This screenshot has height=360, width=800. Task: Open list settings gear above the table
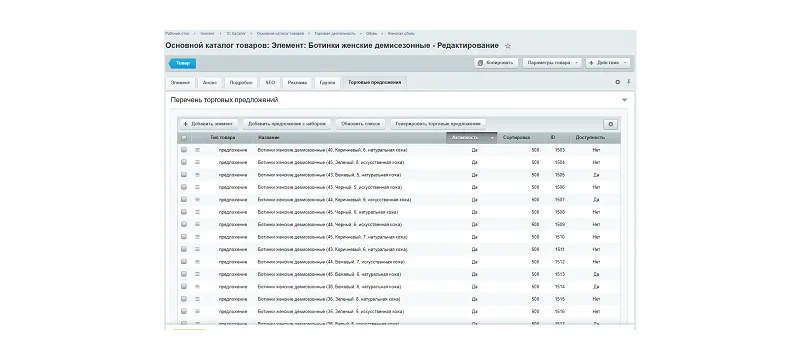click(x=610, y=124)
